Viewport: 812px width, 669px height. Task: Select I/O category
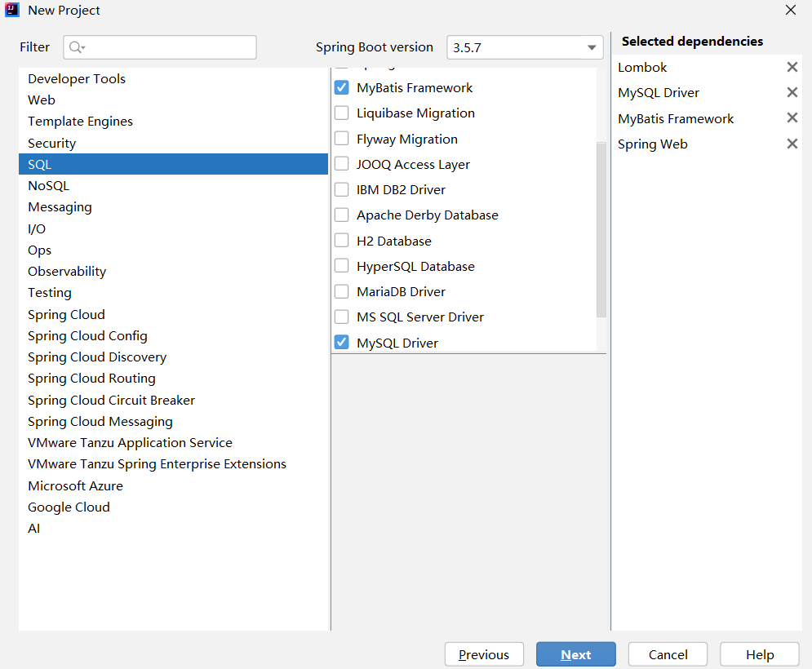173,228
